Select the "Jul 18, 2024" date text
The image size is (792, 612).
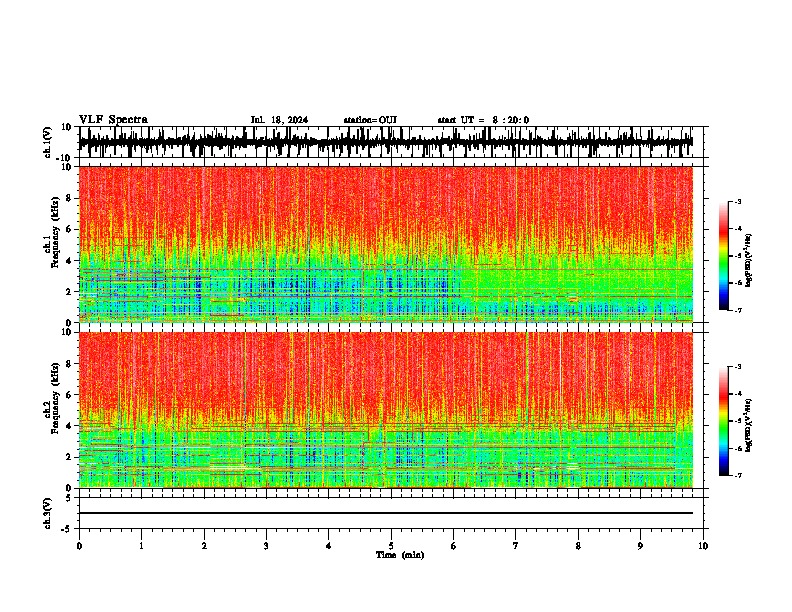[279, 120]
